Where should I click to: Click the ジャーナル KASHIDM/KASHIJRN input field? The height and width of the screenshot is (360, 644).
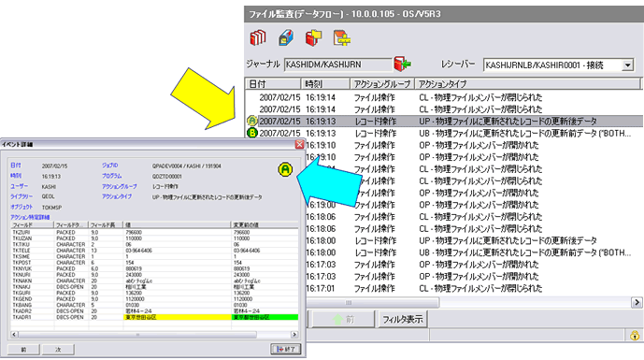click(337, 65)
